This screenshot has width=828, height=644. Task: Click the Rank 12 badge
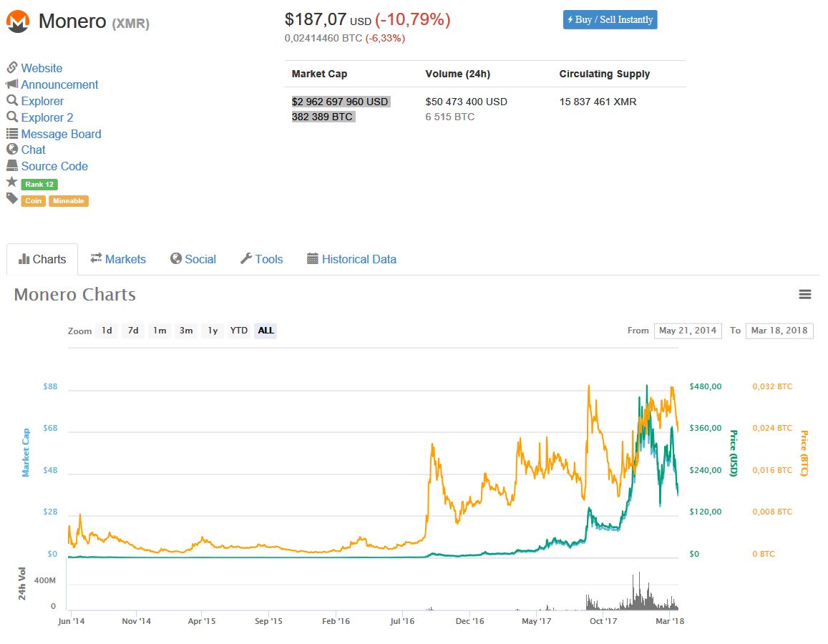[x=39, y=185]
